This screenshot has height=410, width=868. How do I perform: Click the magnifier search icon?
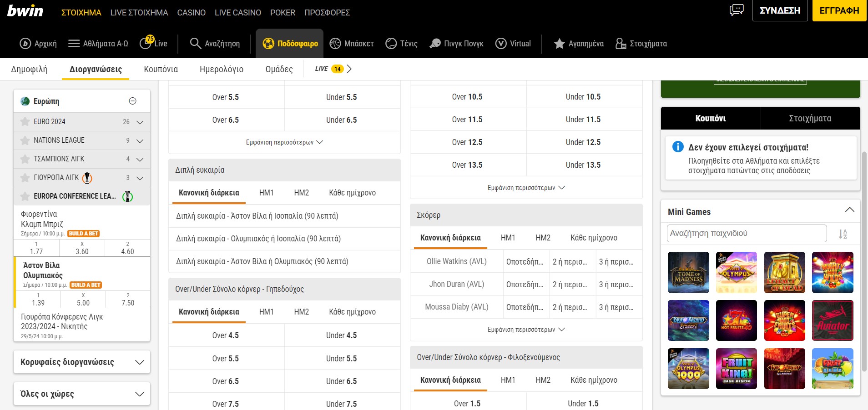pos(195,43)
